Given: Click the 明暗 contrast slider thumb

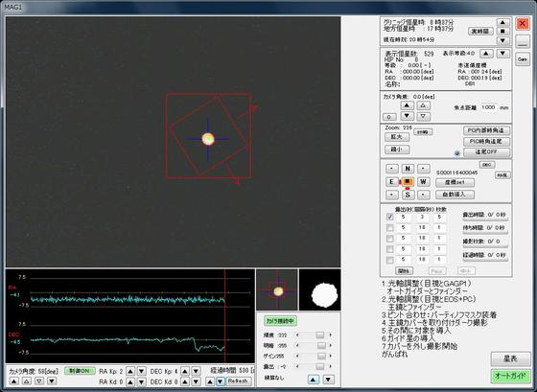Looking at the screenshot, I should pyautogui.click(x=321, y=346).
